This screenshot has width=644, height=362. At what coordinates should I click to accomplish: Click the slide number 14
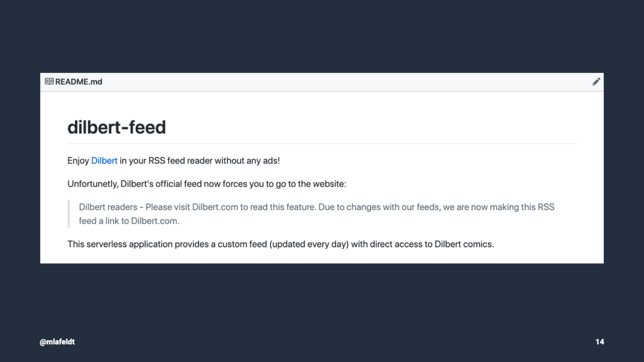(600, 342)
